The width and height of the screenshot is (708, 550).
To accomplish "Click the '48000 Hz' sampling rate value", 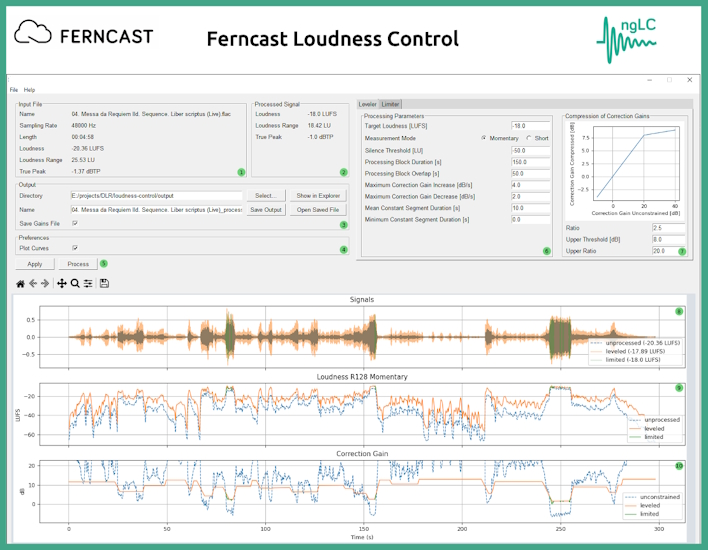I will [x=84, y=126].
